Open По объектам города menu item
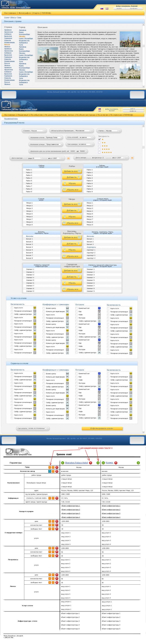 (86, 115)
